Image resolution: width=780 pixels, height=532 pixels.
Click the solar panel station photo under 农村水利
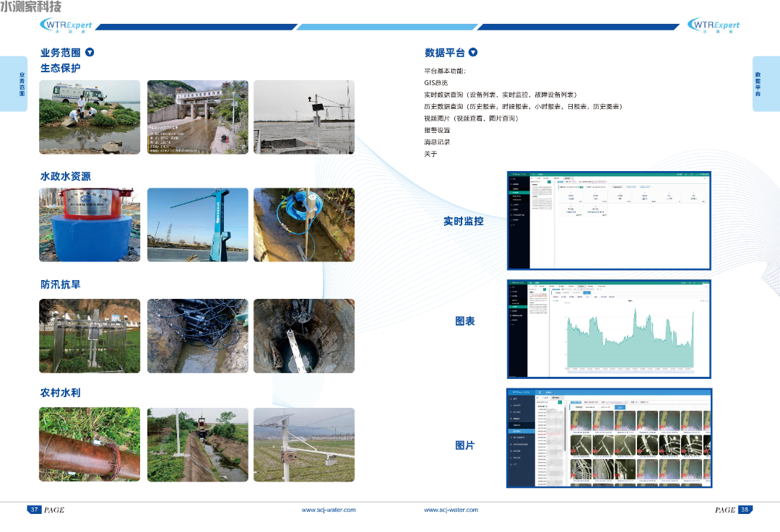304,445
